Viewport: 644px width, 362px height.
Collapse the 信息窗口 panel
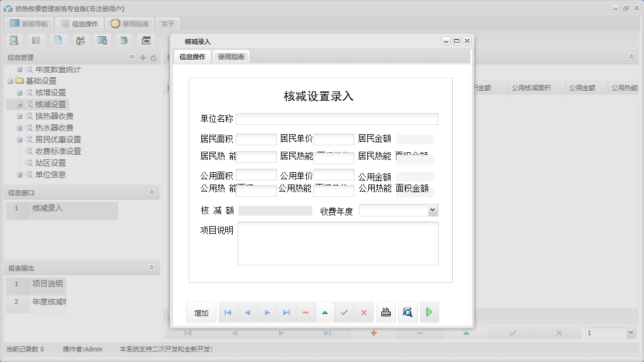152,192
